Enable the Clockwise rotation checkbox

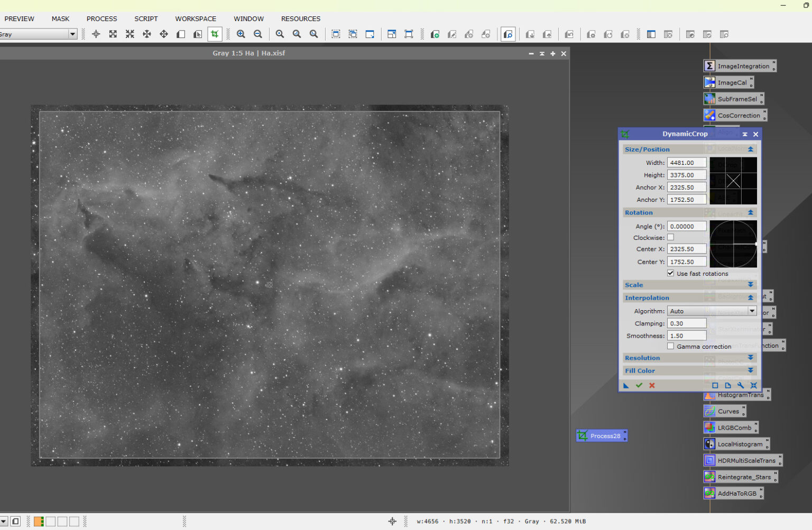click(670, 237)
